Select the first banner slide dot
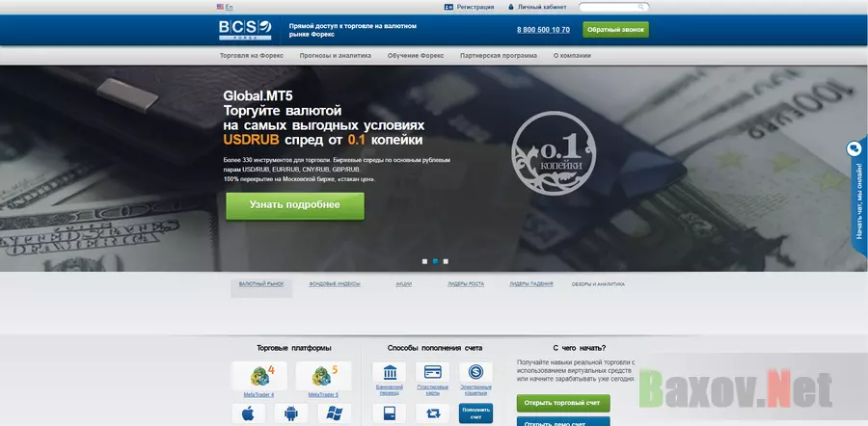 pos(424,261)
